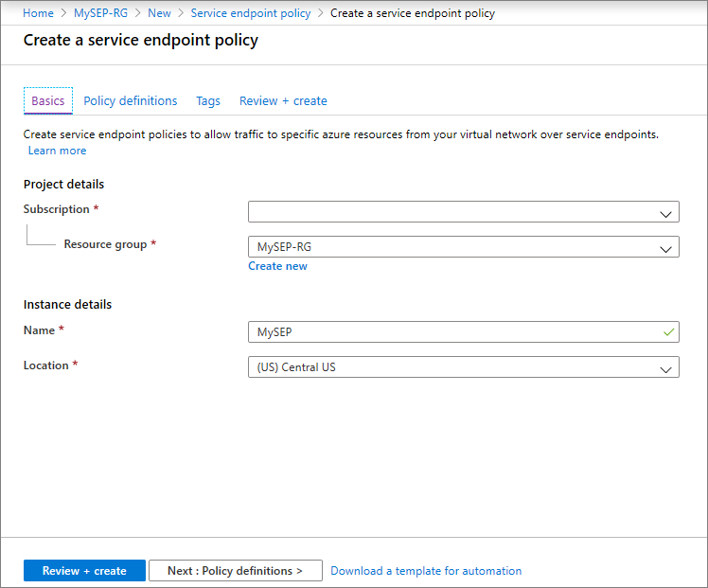The width and height of the screenshot is (708, 588).
Task: Click Create new resource group link
Action: (277, 266)
